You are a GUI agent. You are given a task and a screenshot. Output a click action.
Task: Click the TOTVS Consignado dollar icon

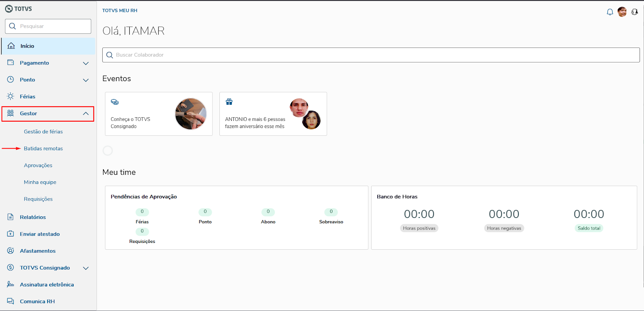tap(10, 267)
